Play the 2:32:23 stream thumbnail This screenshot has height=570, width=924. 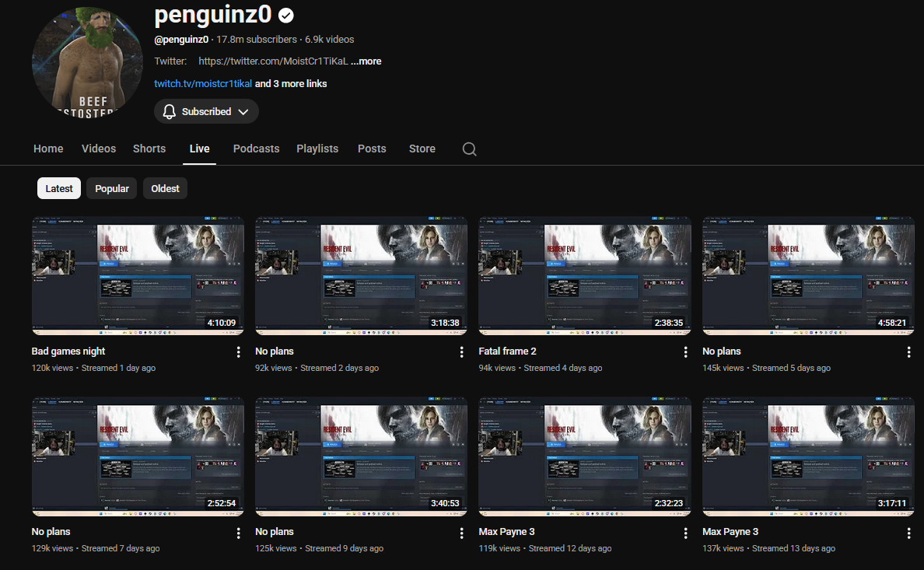pyautogui.click(x=585, y=456)
